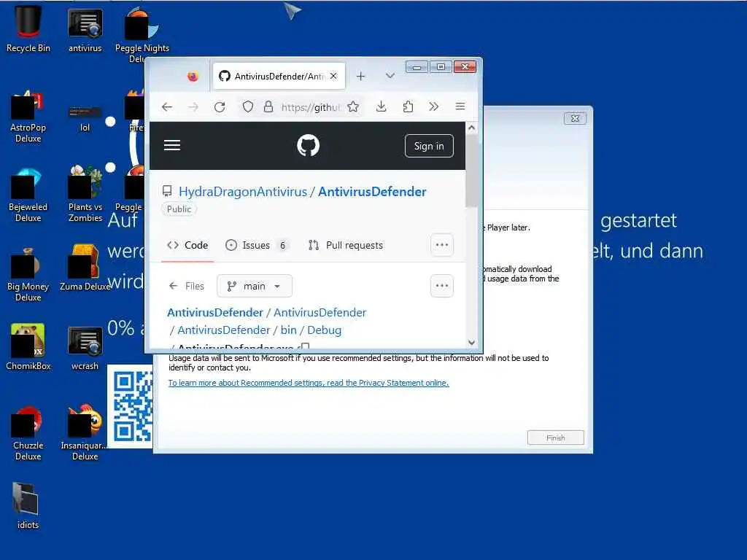Click the browser page vertical scrollbar thumb
Screen dimensions: 747x560
coord(471,171)
